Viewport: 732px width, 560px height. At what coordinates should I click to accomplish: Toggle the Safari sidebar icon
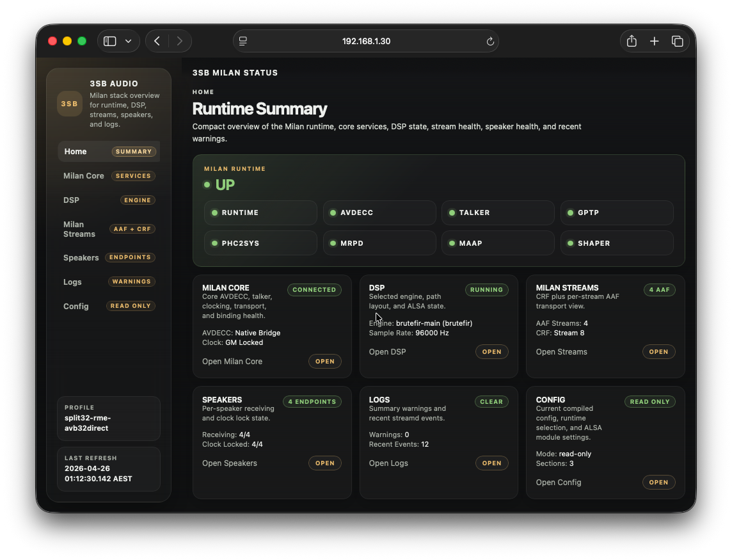pyautogui.click(x=110, y=40)
